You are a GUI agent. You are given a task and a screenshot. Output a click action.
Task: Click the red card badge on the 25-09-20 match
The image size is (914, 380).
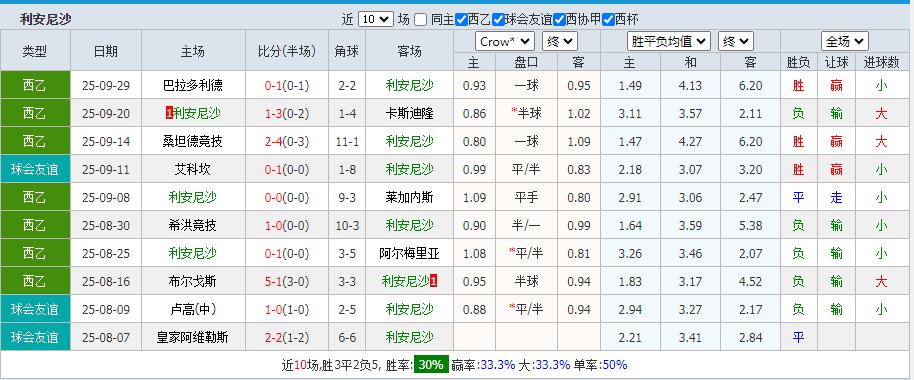tap(169, 114)
